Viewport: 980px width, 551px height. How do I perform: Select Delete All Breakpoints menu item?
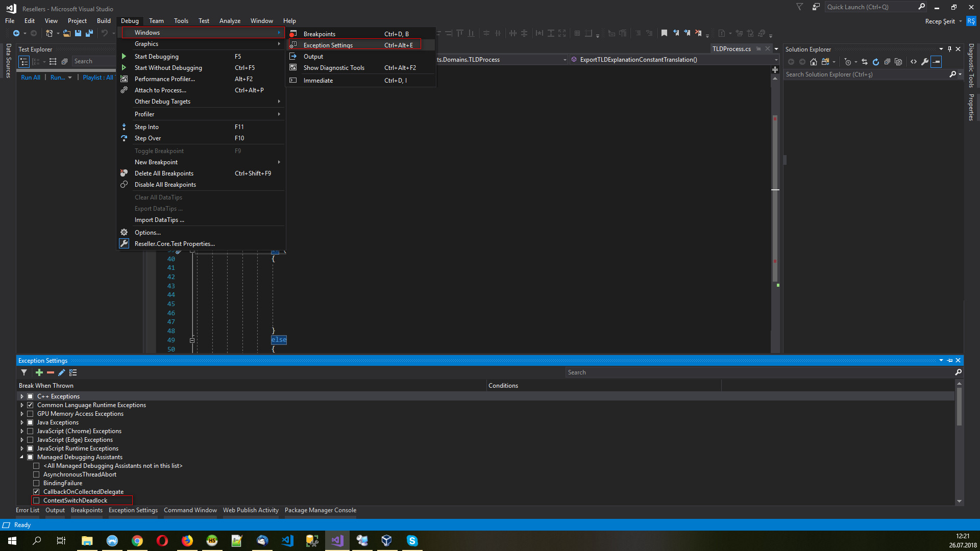(201, 173)
